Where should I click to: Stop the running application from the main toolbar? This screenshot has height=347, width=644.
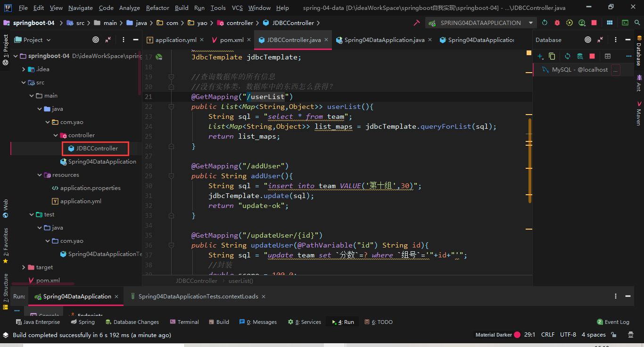pyautogui.click(x=594, y=23)
